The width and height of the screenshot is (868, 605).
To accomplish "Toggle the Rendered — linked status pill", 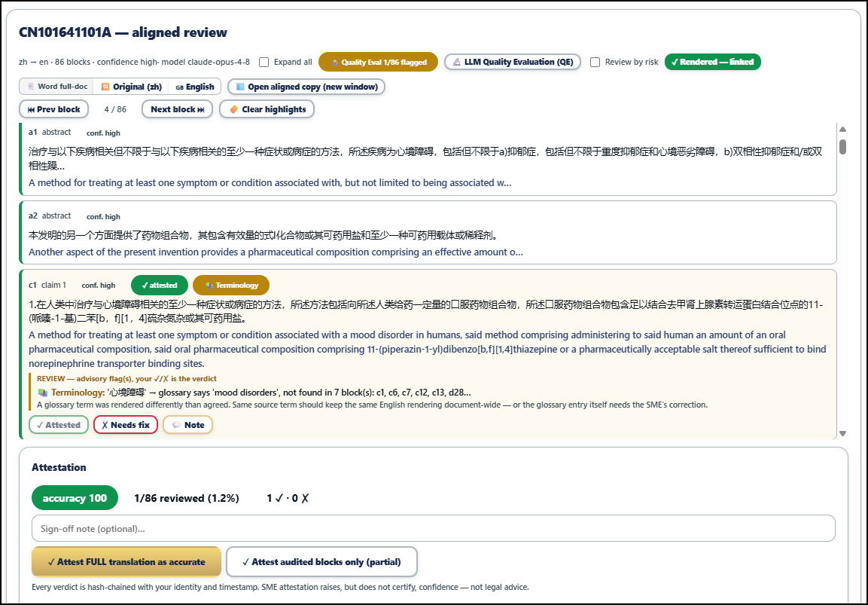I will click(x=712, y=62).
